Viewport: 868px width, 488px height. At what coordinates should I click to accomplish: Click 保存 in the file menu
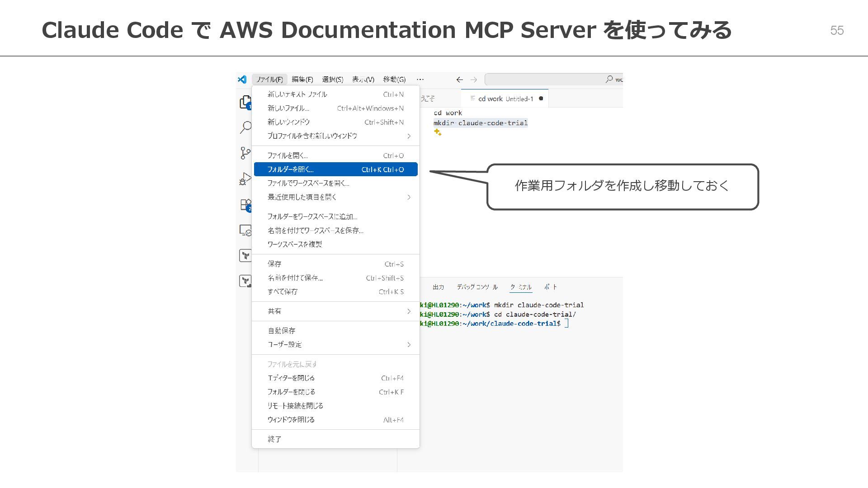coord(335,264)
